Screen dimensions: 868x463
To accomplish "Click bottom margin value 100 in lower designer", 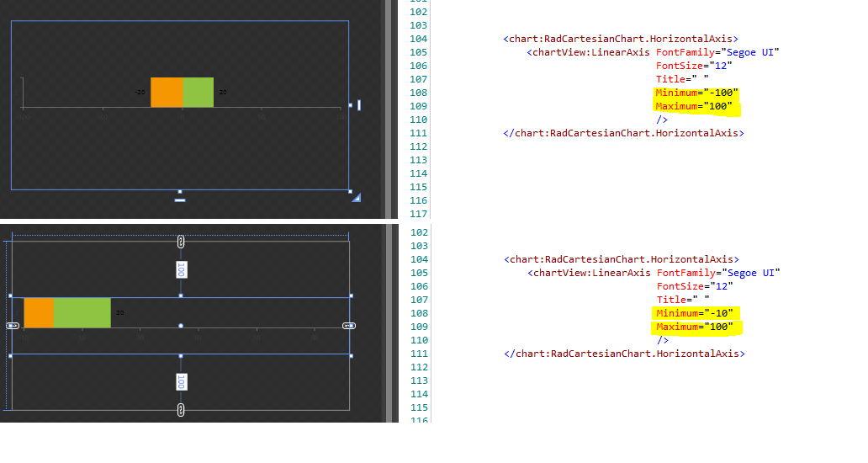I will pyautogui.click(x=181, y=382).
